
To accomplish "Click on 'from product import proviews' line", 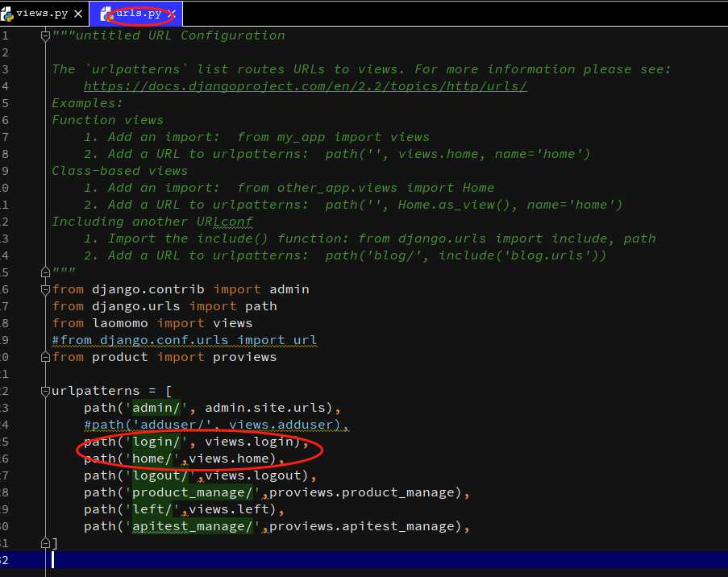I will pos(164,357).
